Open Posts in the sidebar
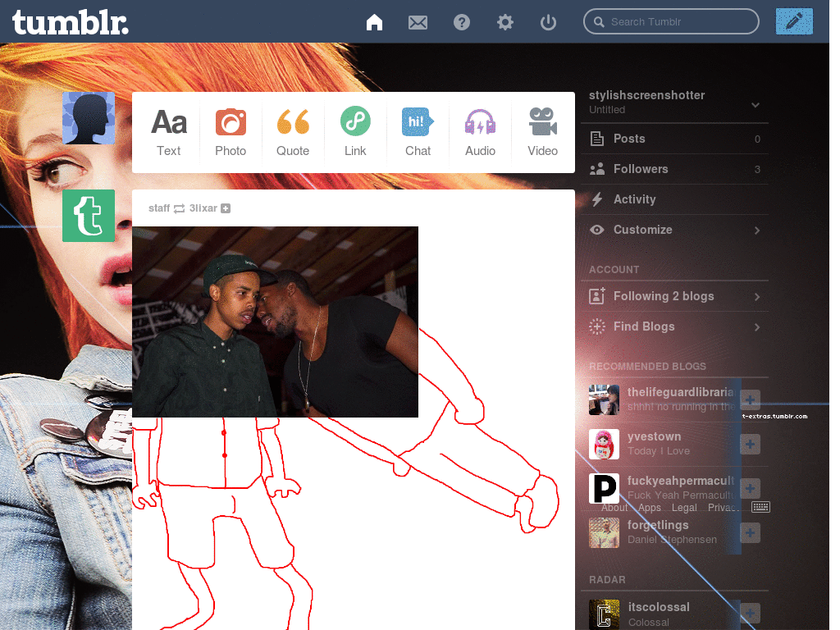 click(x=674, y=139)
